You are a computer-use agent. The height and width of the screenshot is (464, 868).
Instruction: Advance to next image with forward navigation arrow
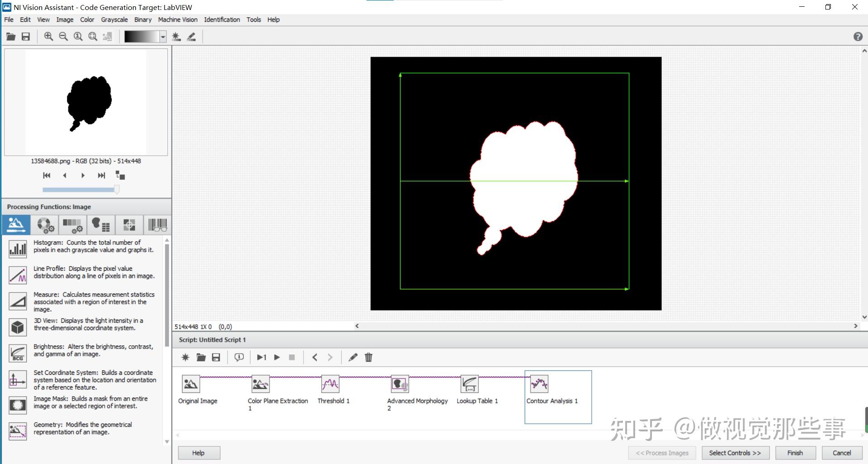coord(83,176)
